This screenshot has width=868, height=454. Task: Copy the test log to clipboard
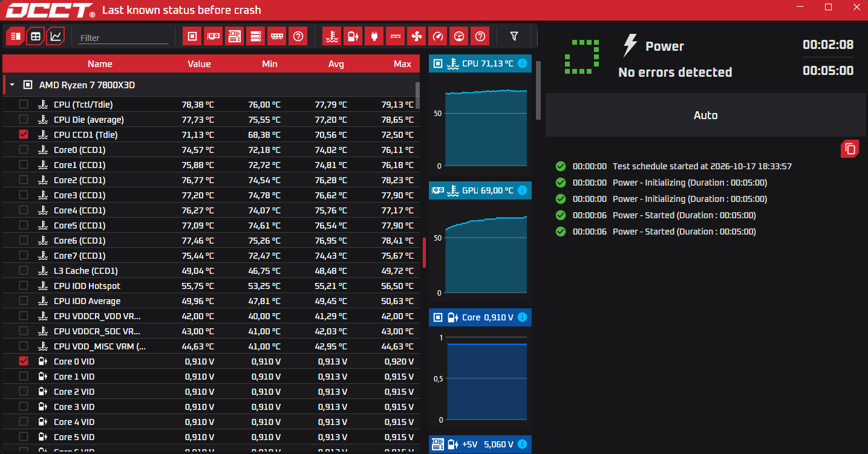tap(850, 149)
